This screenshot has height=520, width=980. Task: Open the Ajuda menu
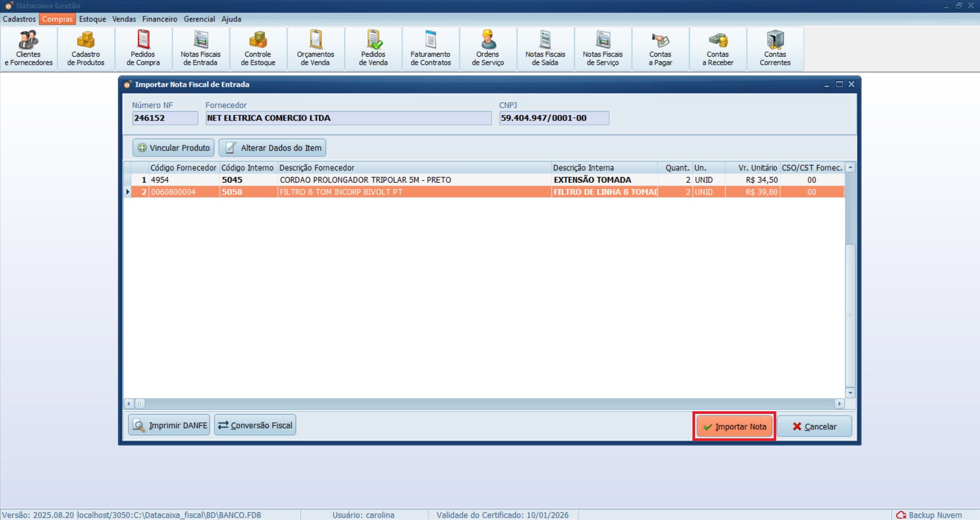coord(231,19)
